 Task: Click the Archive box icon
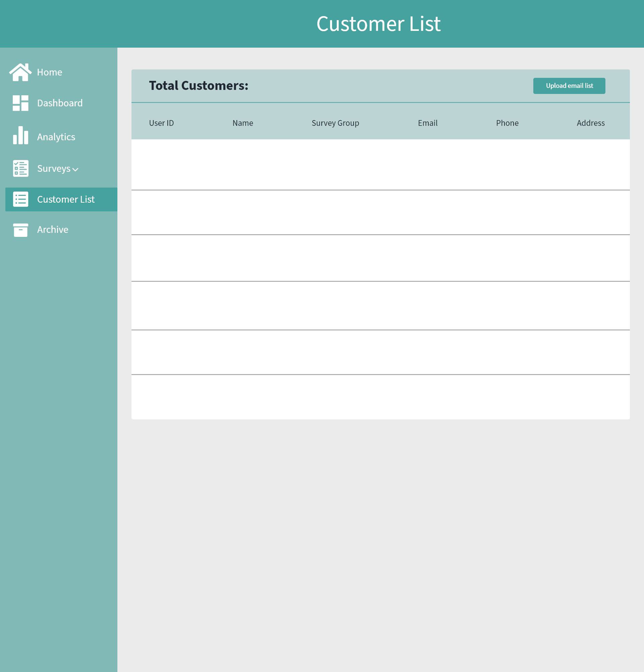coord(20,230)
